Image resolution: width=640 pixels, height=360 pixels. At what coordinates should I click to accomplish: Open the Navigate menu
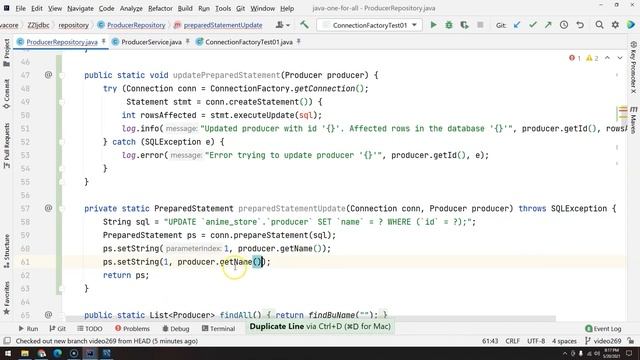point(80,8)
